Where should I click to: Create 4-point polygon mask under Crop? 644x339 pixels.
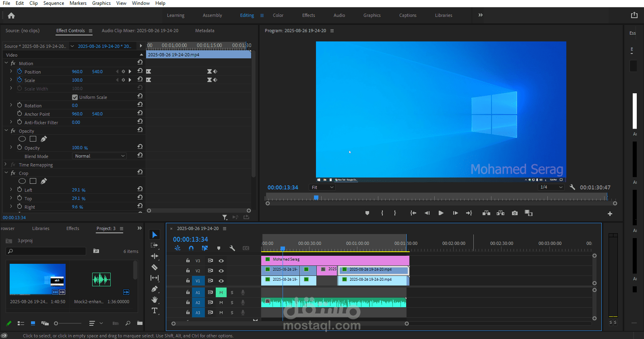point(33,181)
